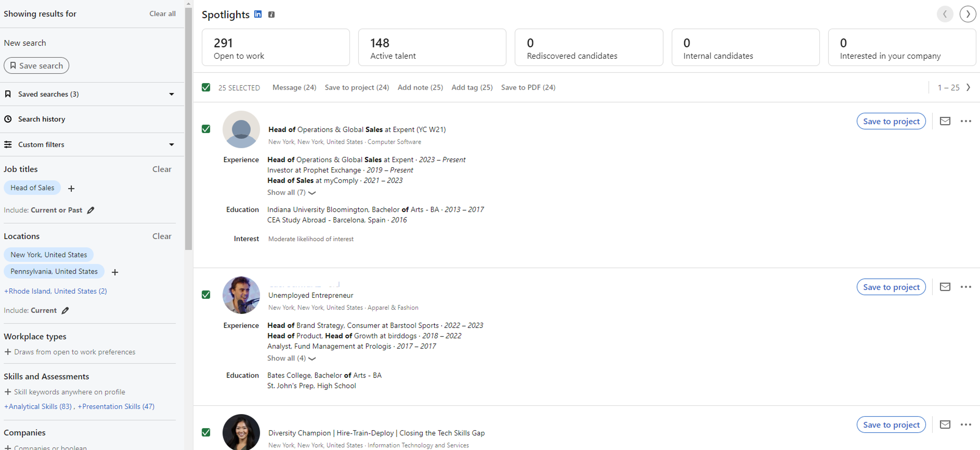Viewport: 980px width, 450px height.
Task: Deselect the Diversity Champion candidate checkbox
Action: [x=206, y=432]
